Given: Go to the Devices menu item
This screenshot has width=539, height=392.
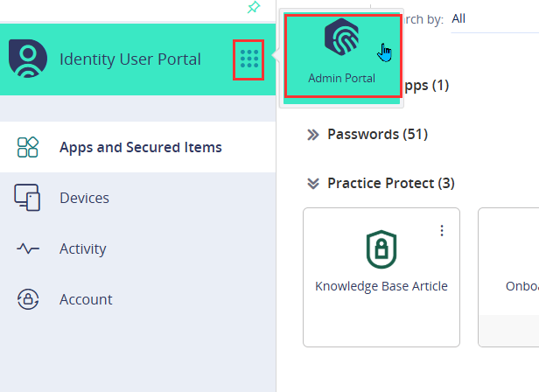Looking at the screenshot, I should (138, 198).
